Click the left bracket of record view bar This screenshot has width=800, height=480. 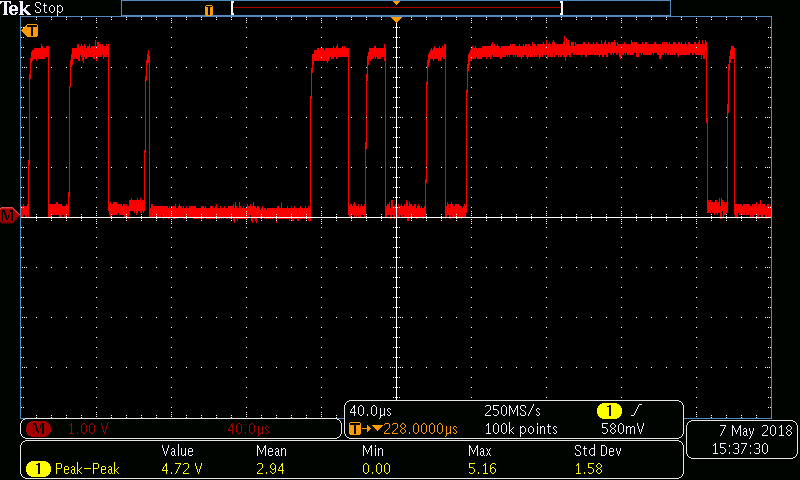233,8
